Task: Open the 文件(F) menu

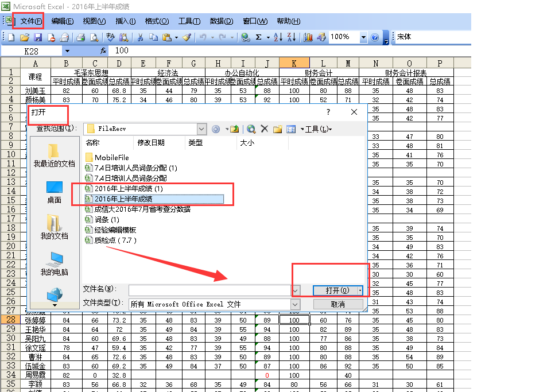Action: click(30, 21)
